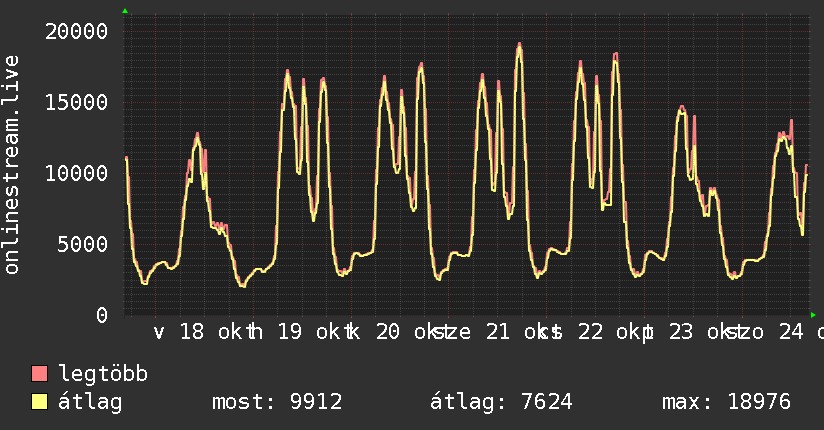Viewport: 824px width, 430px height.
Task: Click the 22 okt date label
Action: point(610,332)
